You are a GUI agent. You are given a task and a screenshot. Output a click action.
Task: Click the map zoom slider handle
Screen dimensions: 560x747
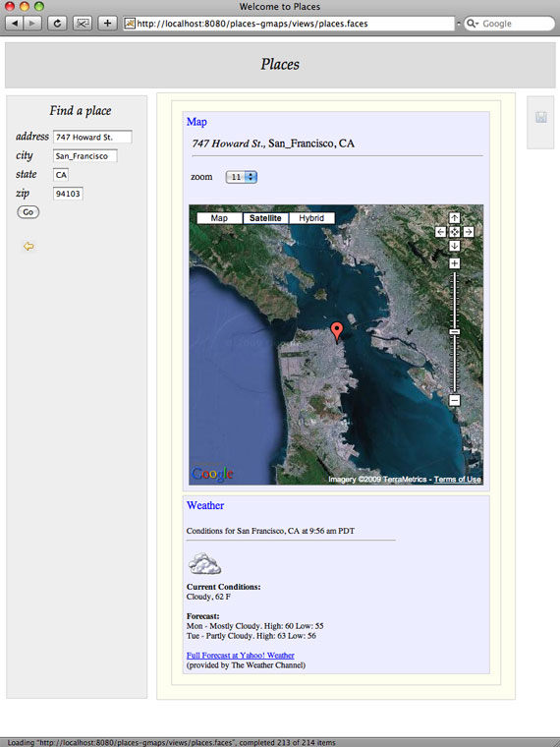[454, 331]
